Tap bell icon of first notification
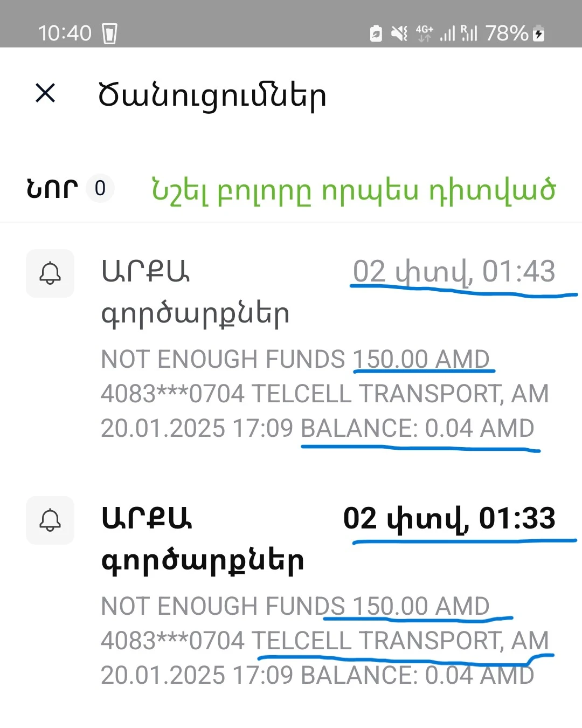The height and width of the screenshot is (728, 582). pos(50,273)
